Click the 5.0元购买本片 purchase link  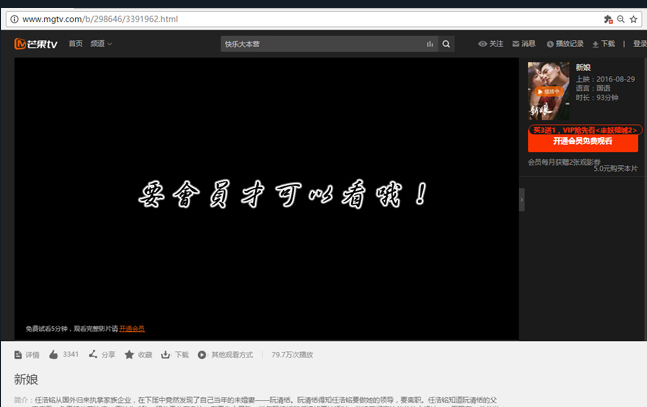pyautogui.click(x=616, y=168)
